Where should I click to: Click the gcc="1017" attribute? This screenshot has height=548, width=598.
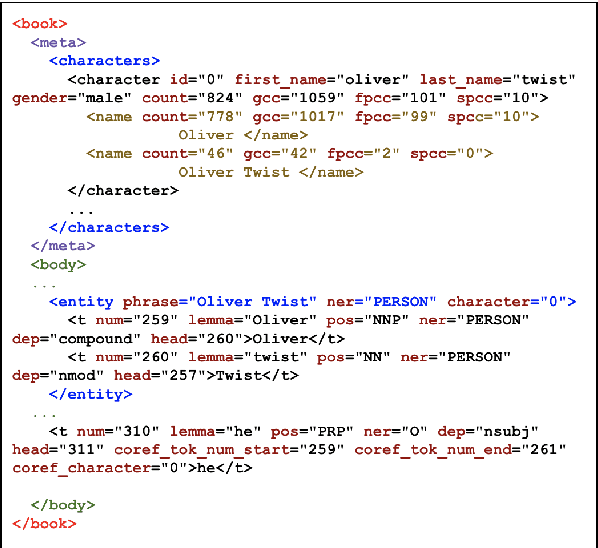point(298,117)
